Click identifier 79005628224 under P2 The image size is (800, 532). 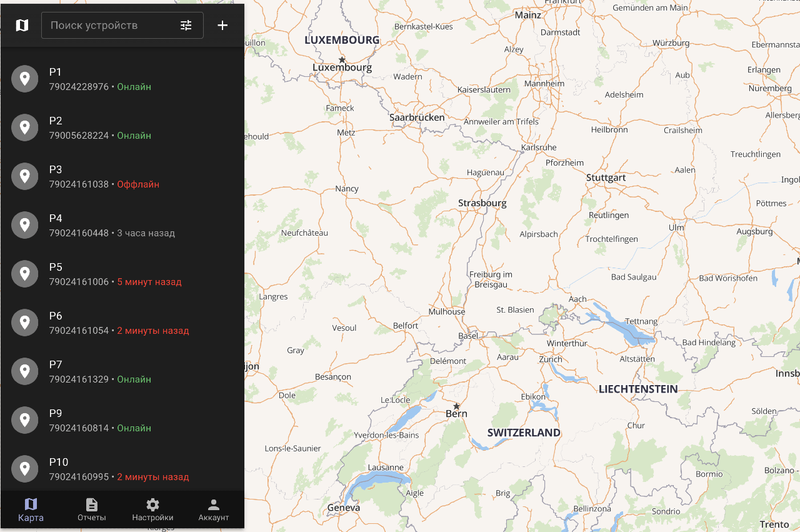[79, 136]
